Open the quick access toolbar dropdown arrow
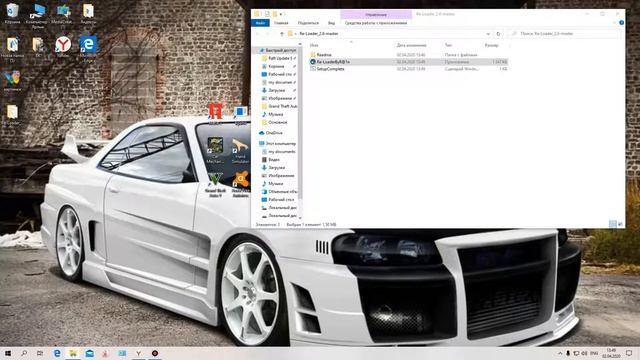 coord(281,14)
